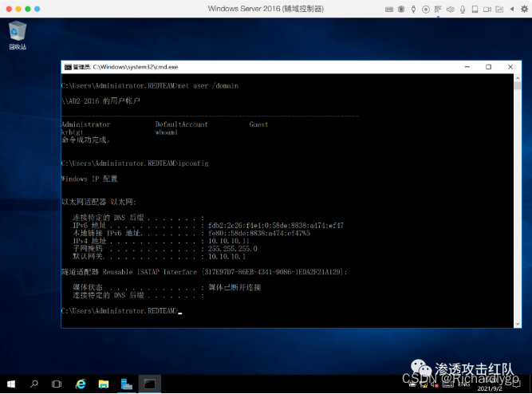Click the network adapter icon in Parallels toolbar
This screenshot has width=532, height=394.
pyautogui.click(x=438, y=9)
